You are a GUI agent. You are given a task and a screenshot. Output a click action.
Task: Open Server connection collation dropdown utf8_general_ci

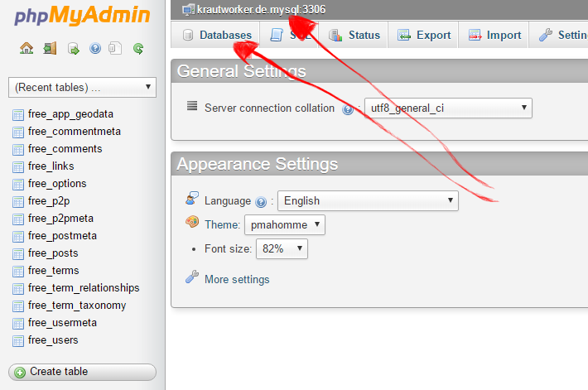(x=448, y=108)
